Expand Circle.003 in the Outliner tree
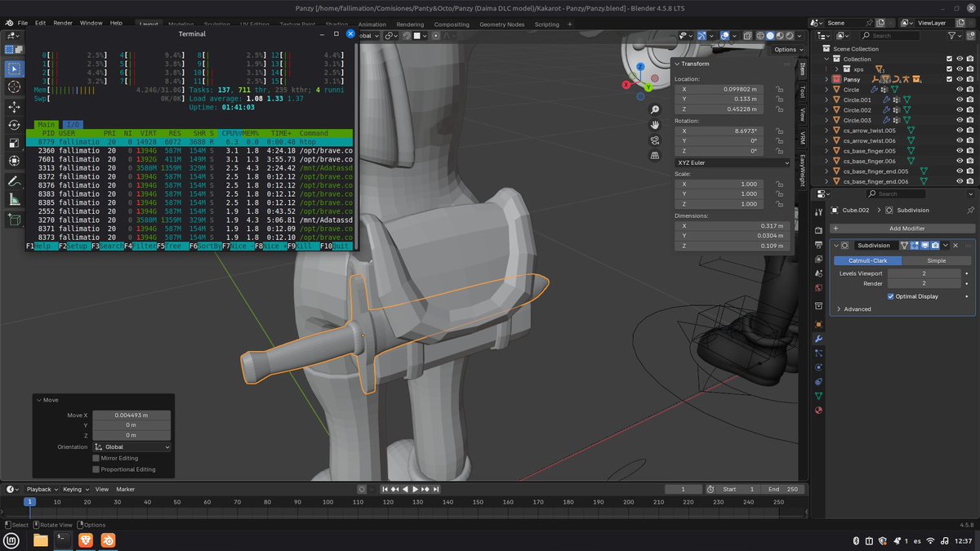 (x=826, y=120)
